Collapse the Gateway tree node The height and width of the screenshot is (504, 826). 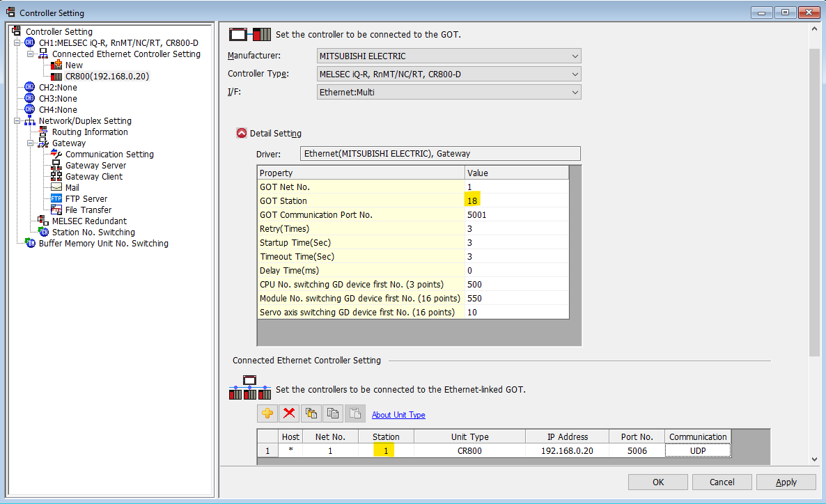pos(30,143)
